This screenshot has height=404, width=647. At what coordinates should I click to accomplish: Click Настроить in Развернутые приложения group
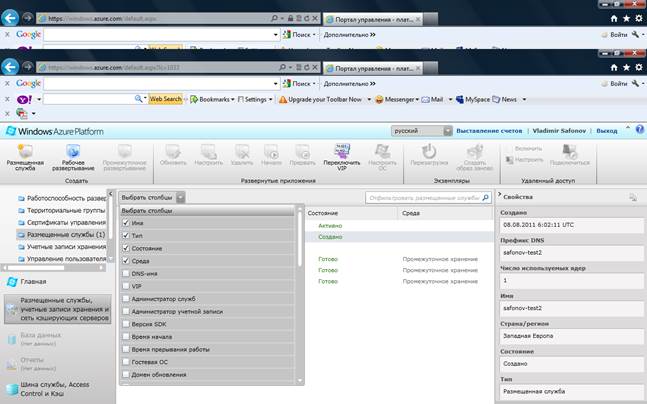208,155
